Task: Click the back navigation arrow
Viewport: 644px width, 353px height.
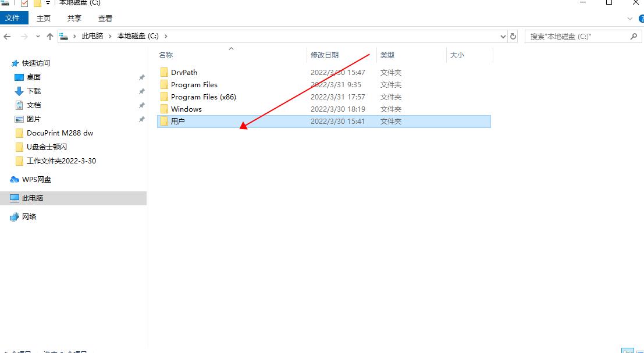Action: [8, 37]
